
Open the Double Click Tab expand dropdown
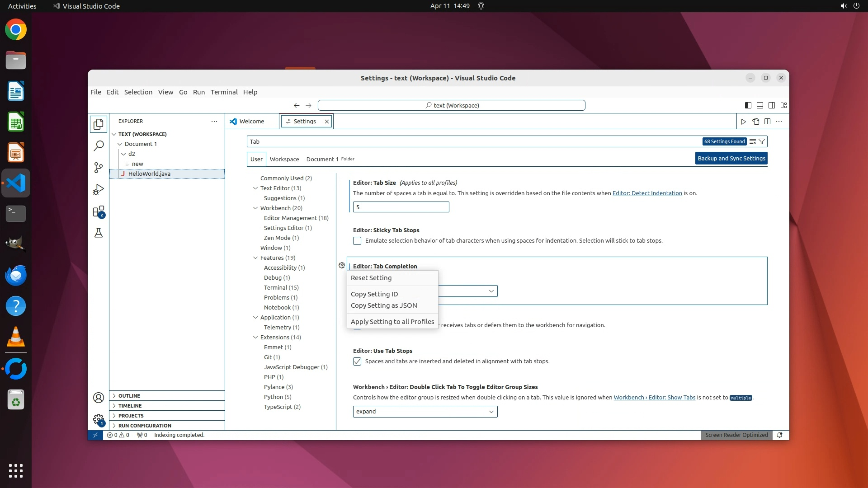(425, 412)
